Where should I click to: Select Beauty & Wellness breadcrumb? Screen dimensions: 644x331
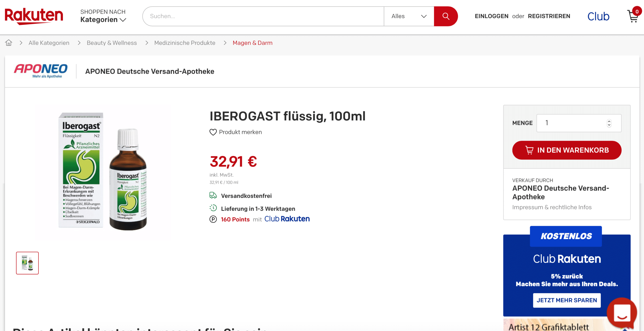click(112, 43)
